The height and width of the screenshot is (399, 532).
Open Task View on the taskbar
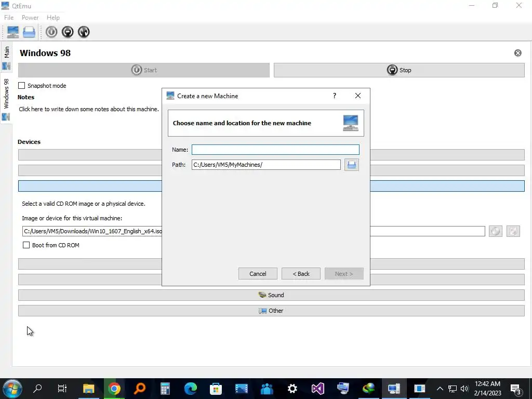[x=62, y=389]
